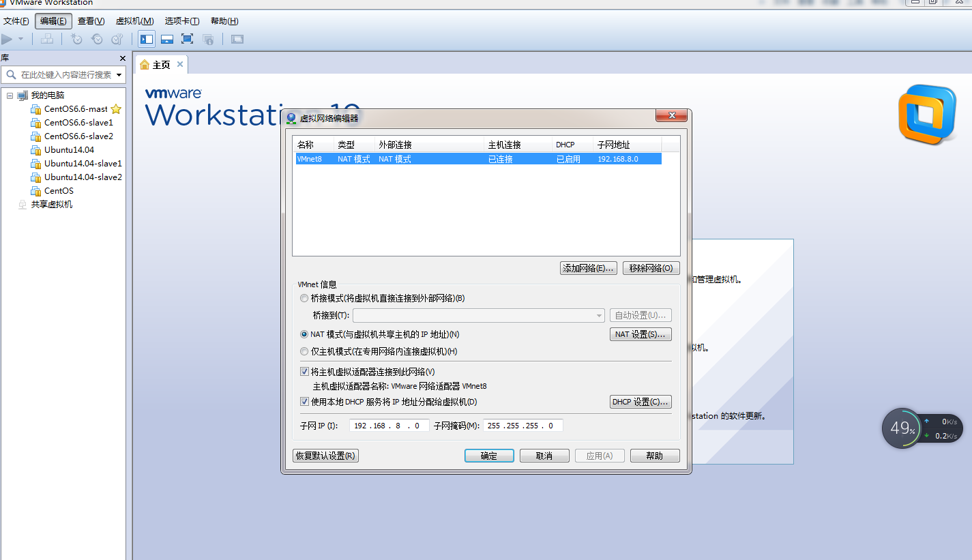The image size is (972, 560).
Task: Click the take snapshot toolbar icon
Action: click(x=76, y=39)
